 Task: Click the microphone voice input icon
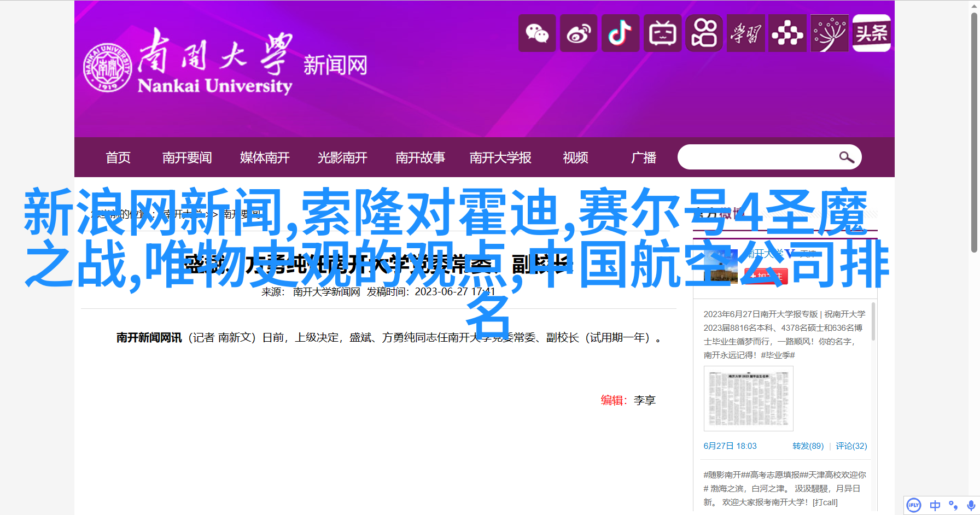pyautogui.click(x=971, y=505)
